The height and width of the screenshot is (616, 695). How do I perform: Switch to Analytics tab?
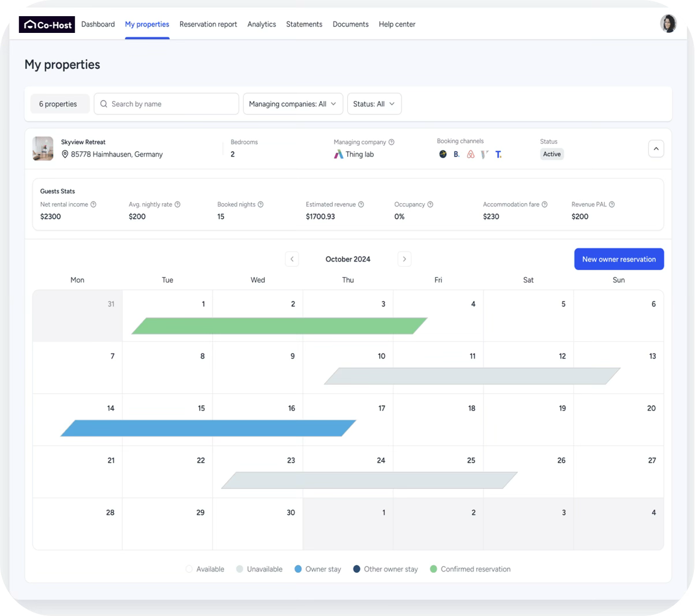click(262, 24)
